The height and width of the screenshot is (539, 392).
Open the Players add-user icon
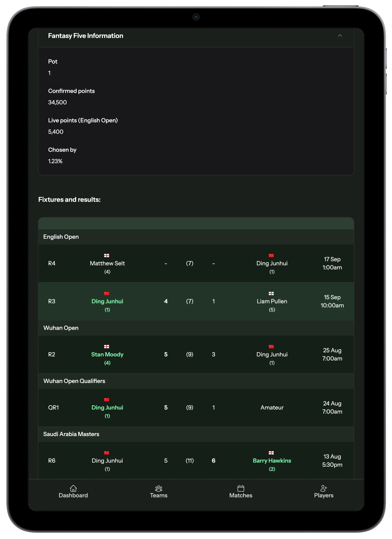pos(324,488)
